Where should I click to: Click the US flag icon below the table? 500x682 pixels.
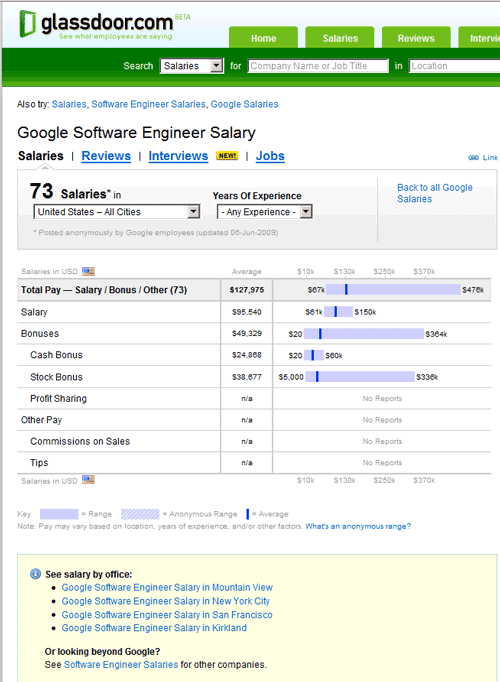pyautogui.click(x=88, y=480)
